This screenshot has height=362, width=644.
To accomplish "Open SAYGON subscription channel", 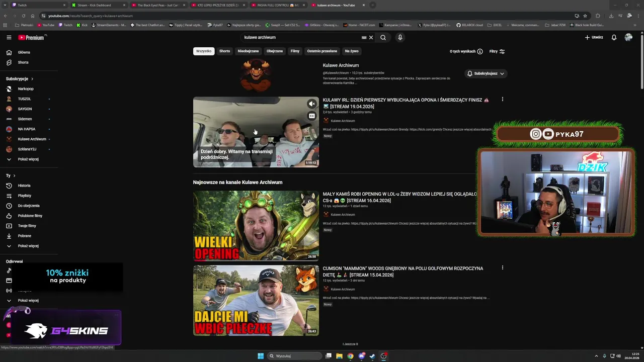I will coord(25,109).
